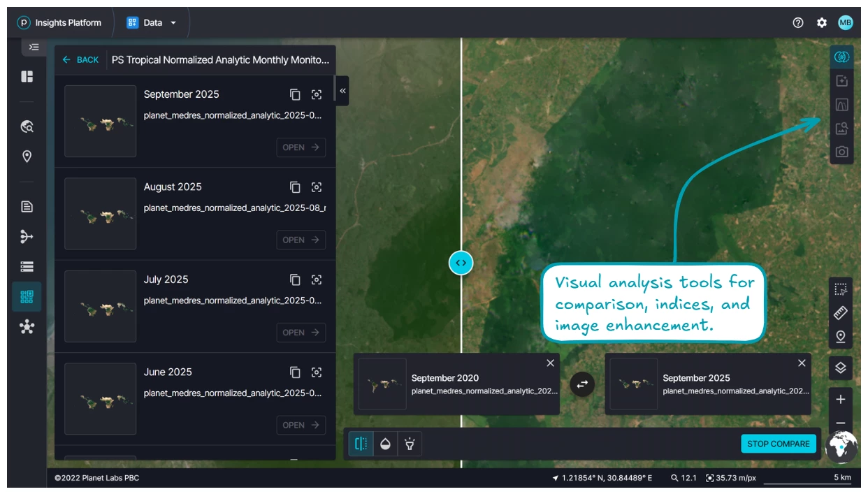868x494 pixels.
Task: Click the swipe compare slider handle
Action: (461, 263)
